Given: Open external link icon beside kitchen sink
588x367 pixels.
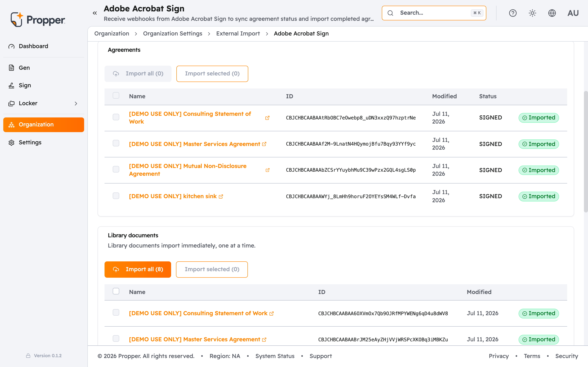Looking at the screenshot, I should [221, 197].
